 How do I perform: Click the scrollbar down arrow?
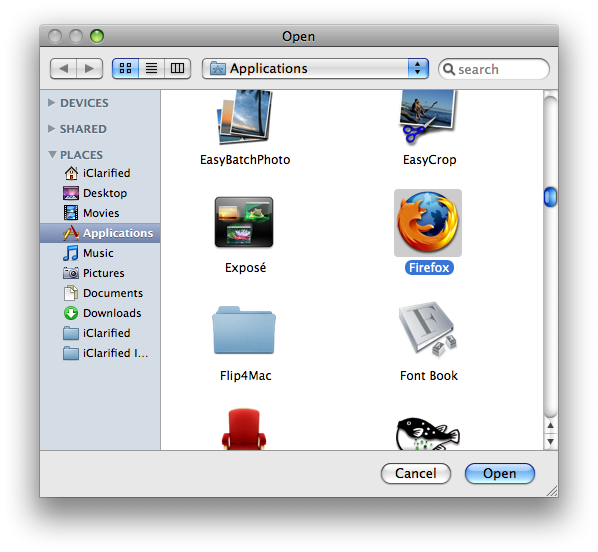[550, 442]
